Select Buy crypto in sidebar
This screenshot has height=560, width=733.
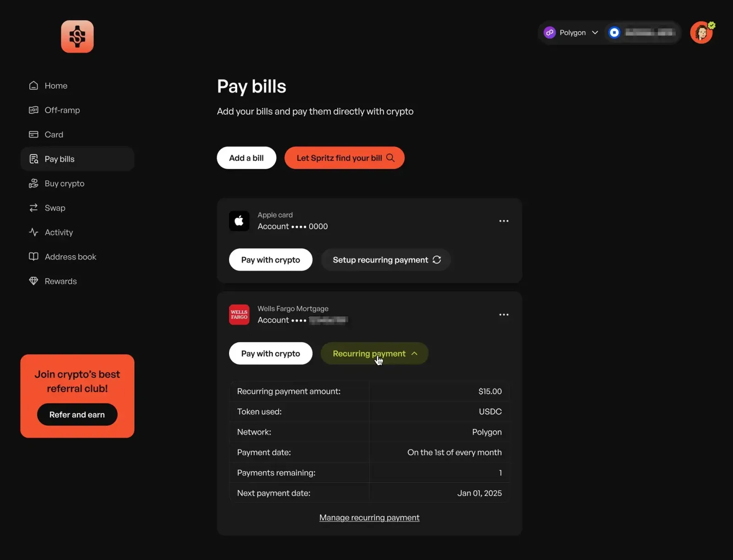coord(77,183)
